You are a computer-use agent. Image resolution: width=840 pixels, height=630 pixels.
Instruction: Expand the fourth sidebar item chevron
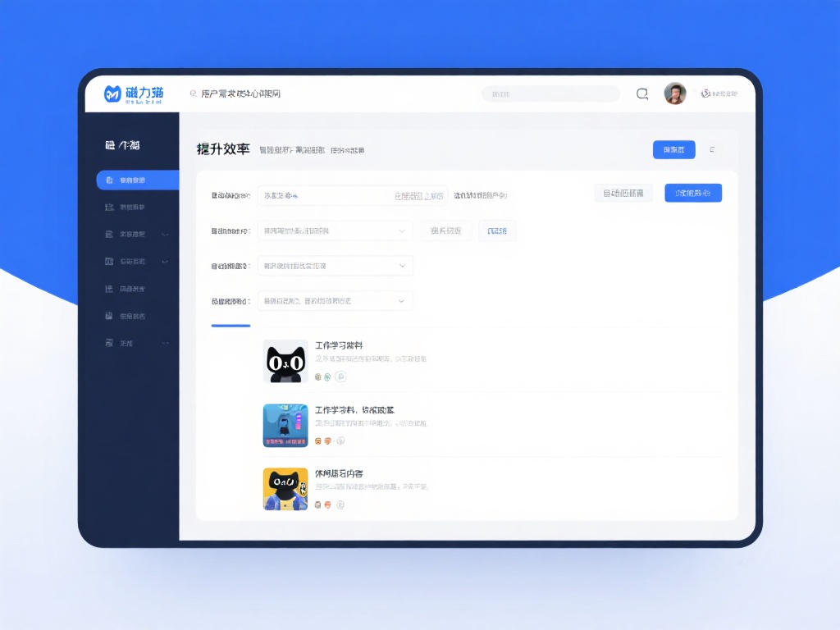click(x=165, y=262)
